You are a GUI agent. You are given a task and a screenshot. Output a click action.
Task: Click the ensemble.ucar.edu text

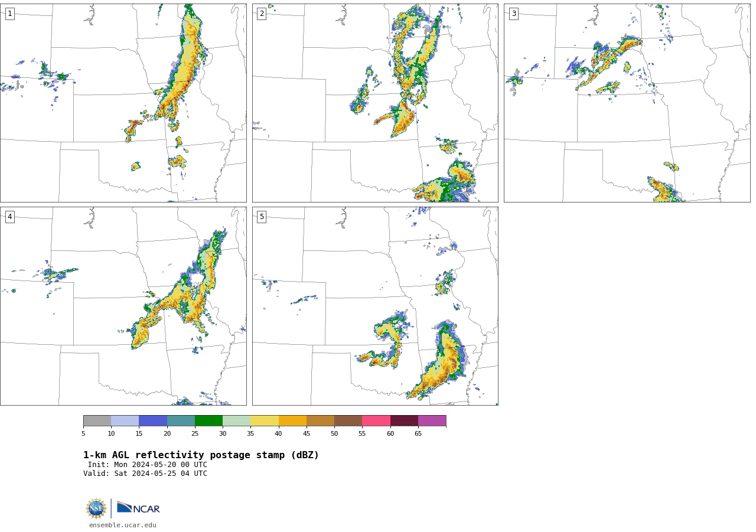tap(123, 525)
